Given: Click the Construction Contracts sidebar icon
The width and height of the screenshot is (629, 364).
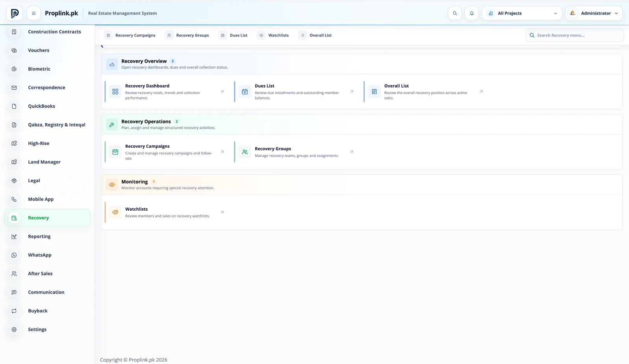Looking at the screenshot, I should coord(14,32).
